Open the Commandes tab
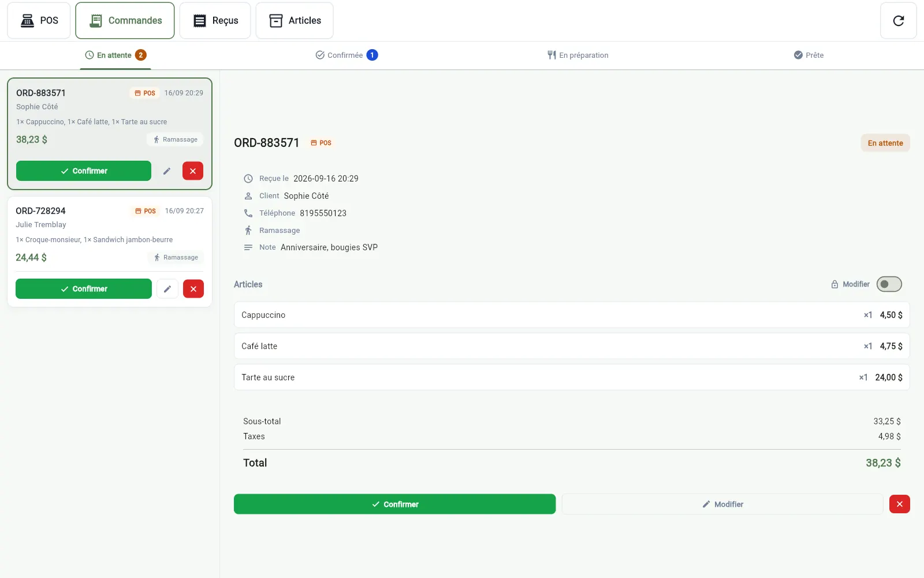924x578 pixels. (x=125, y=21)
